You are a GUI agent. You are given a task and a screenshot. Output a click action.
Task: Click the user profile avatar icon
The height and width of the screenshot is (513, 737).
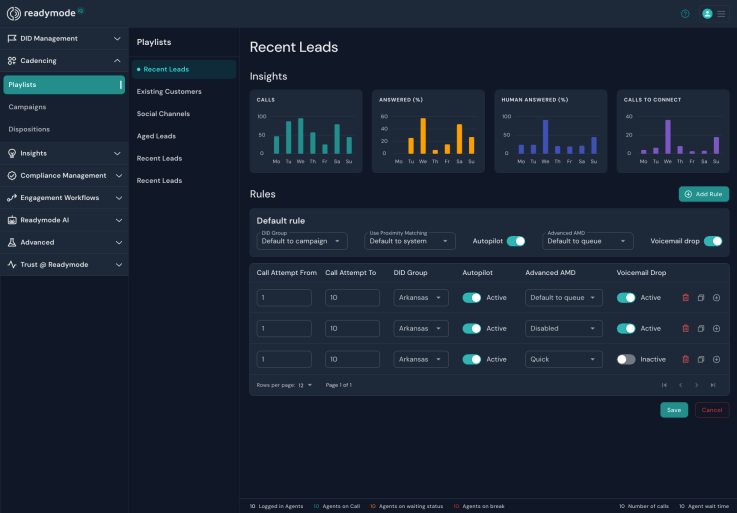(x=708, y=14)
